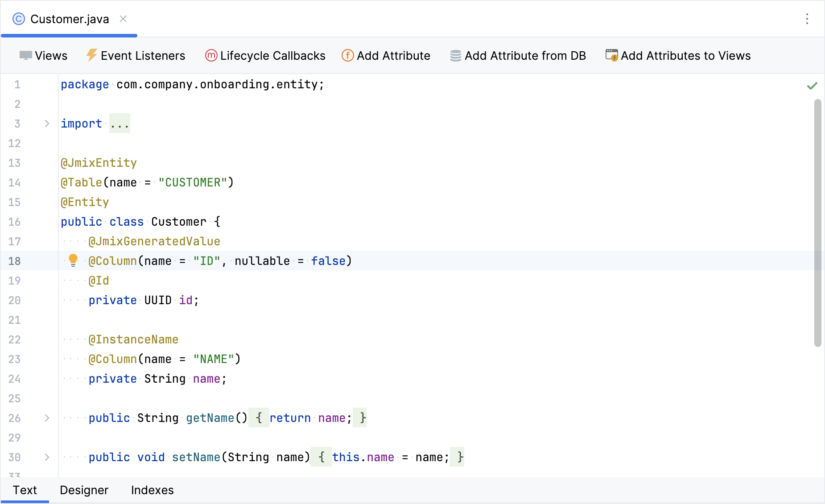Click the green checkmark inspection indicator
Viewport: 825px width, 504px height.
(x=812, y=86)
